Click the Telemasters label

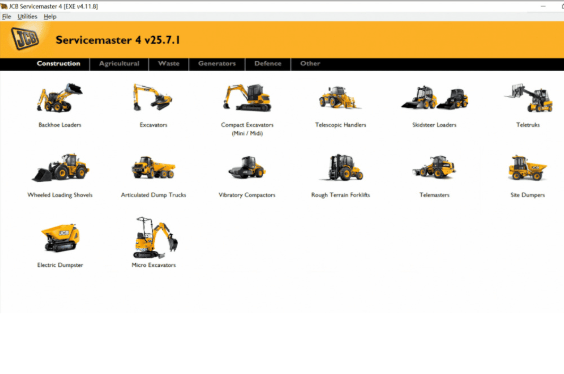(435, 195)
